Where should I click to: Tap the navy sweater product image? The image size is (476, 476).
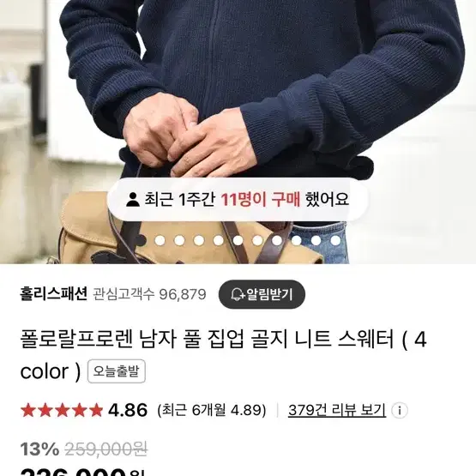point(238,132)
